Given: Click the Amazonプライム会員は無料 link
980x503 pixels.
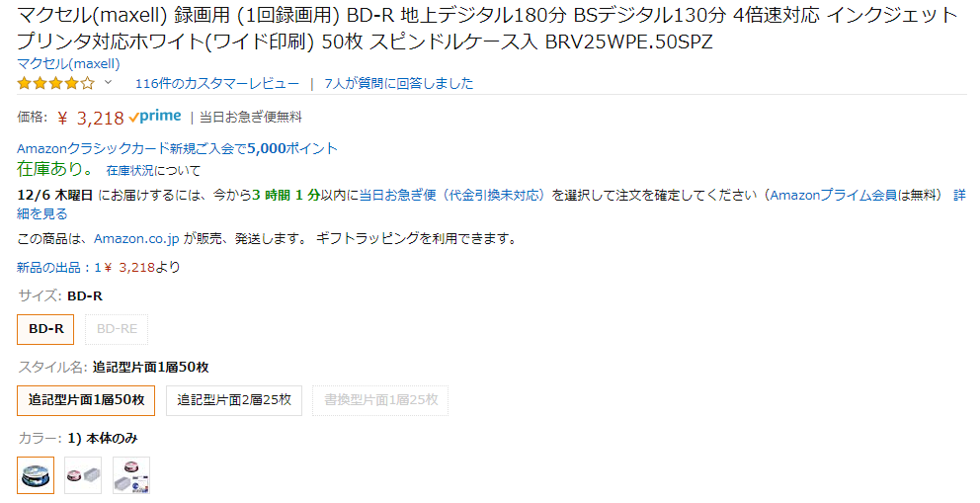Looking at the screenshot, I should click(856, 196).
